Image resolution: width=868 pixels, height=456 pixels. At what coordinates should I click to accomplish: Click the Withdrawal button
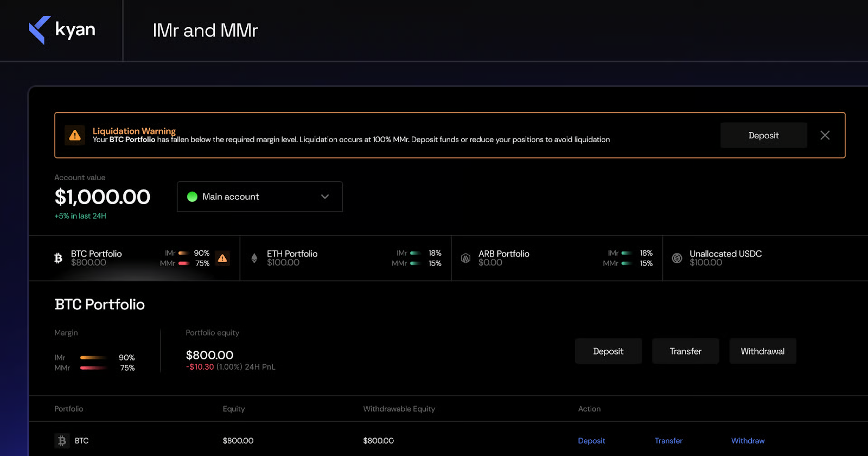(762, 351)
